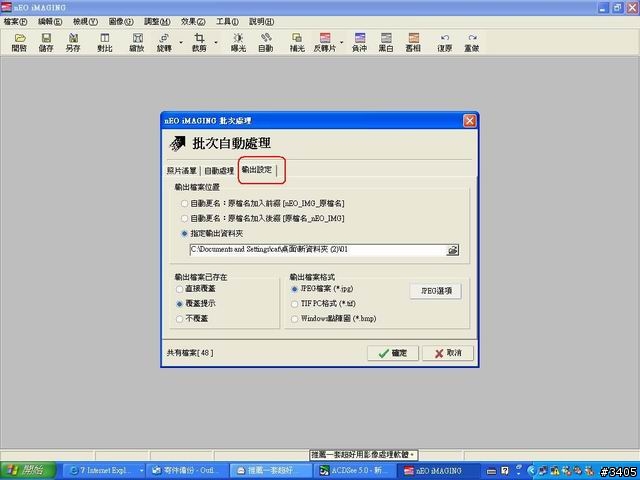
Task: Switch to ACDSee 5.0 taskbar item
Action: coord(355,471)
